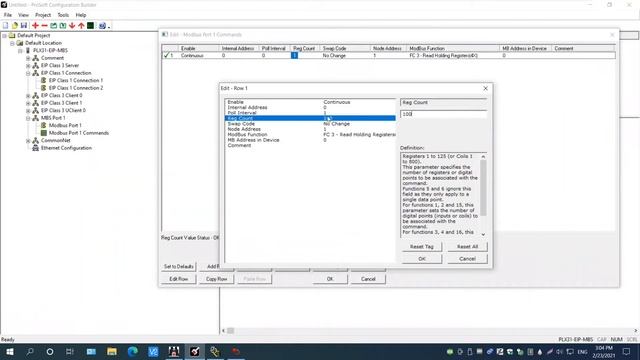This screenshot has width=640, height=360.
Task: Expand the EIP Class 3 Client 0 node
Action: [x=28, y=96]
